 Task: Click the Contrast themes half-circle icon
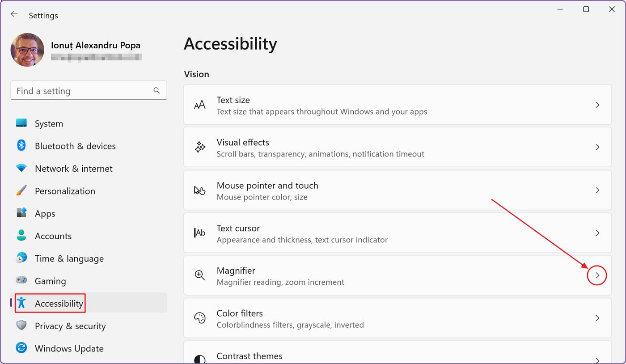200,360
